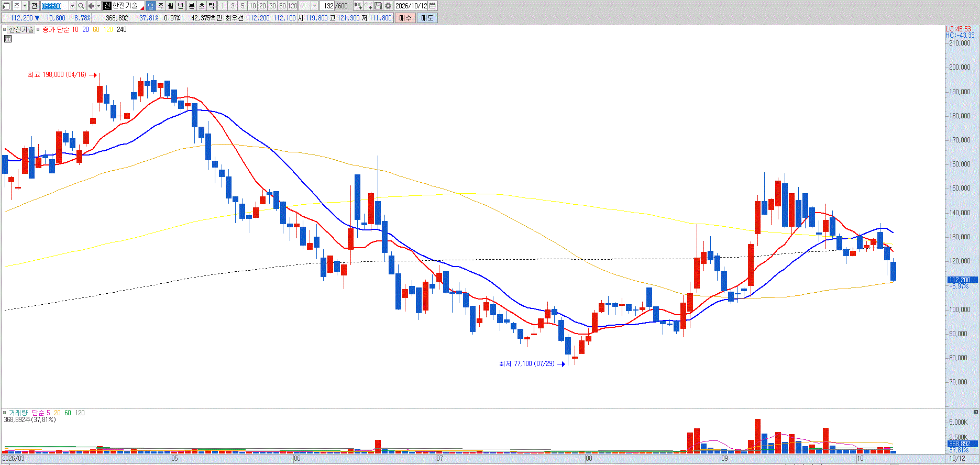
Task: Open the interval dropdown after 120
Action: click(314, 6)
